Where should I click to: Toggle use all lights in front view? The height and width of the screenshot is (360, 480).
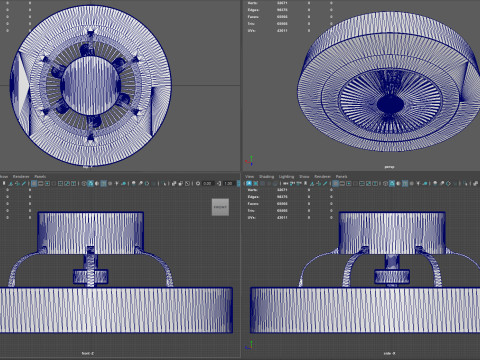click(117, 184)
